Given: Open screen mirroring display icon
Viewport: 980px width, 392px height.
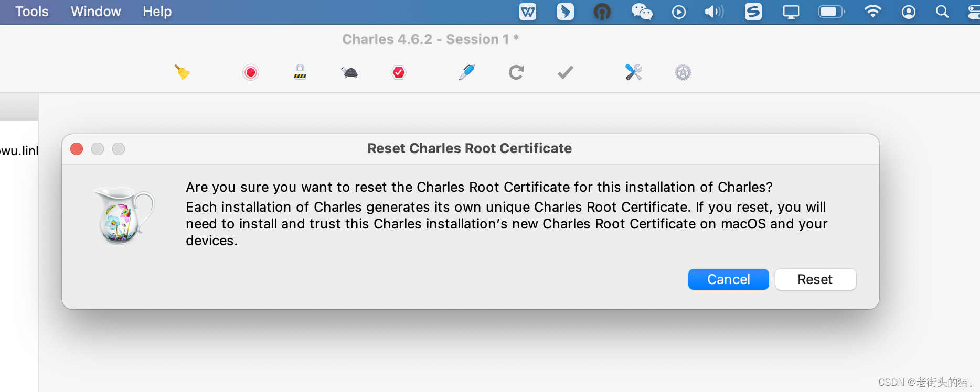Looking at the screenshot, I should [791, 12].
